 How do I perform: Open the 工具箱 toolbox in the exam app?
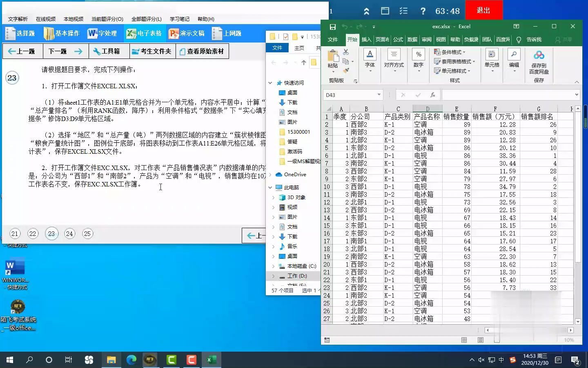pyautogui.click(x=109, y=51)
